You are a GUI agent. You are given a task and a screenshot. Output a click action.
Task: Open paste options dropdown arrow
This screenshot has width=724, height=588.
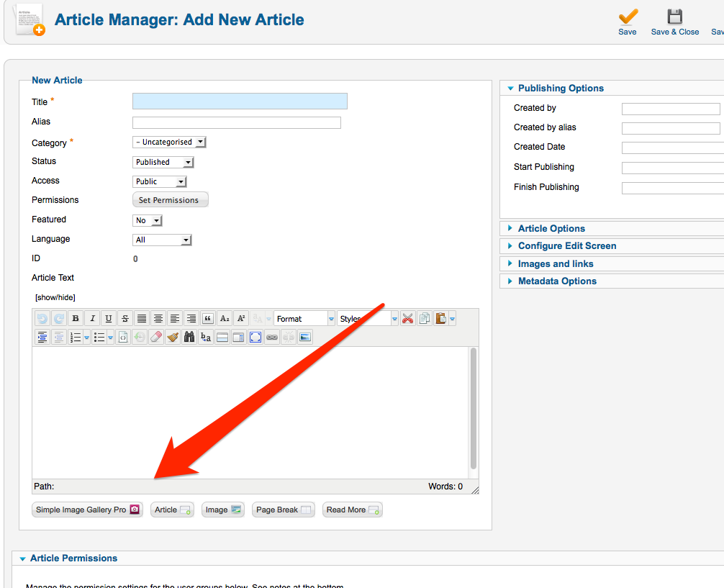tap(453, 319)
